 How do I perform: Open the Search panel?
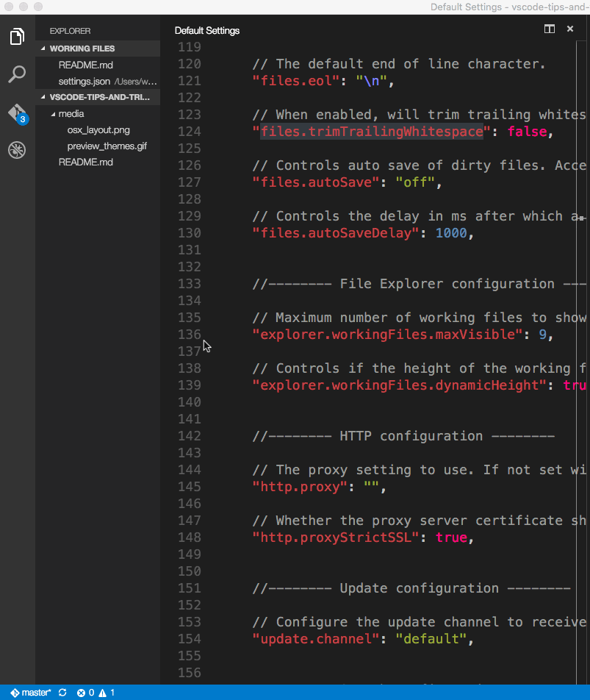point(16,74)
